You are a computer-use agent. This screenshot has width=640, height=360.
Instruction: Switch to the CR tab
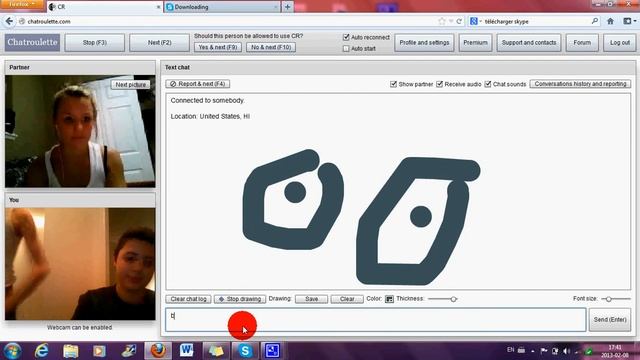pyautogui.click(x=104, y=7)
